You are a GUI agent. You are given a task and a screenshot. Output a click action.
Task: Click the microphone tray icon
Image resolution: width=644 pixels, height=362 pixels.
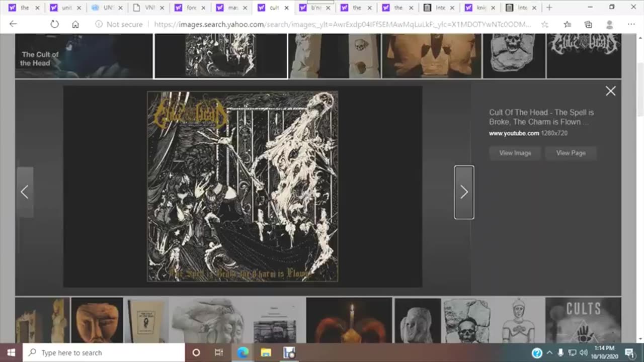tap(560, 353)
